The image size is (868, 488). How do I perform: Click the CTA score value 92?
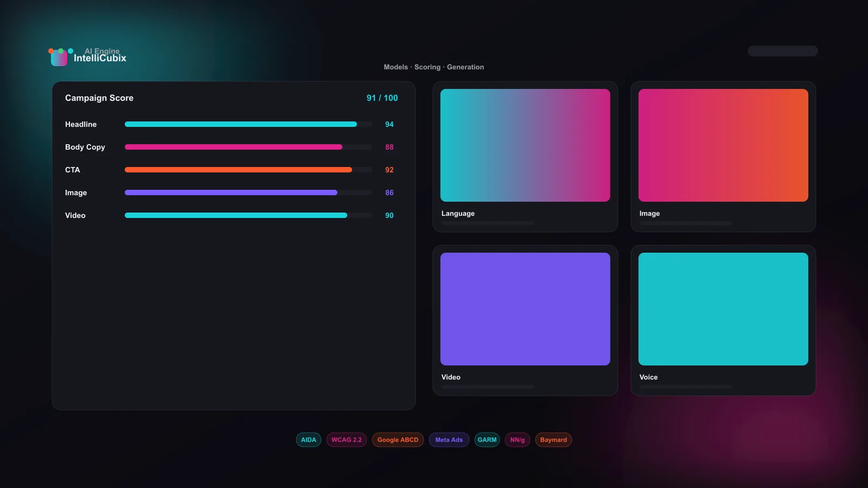click(390, 170)
